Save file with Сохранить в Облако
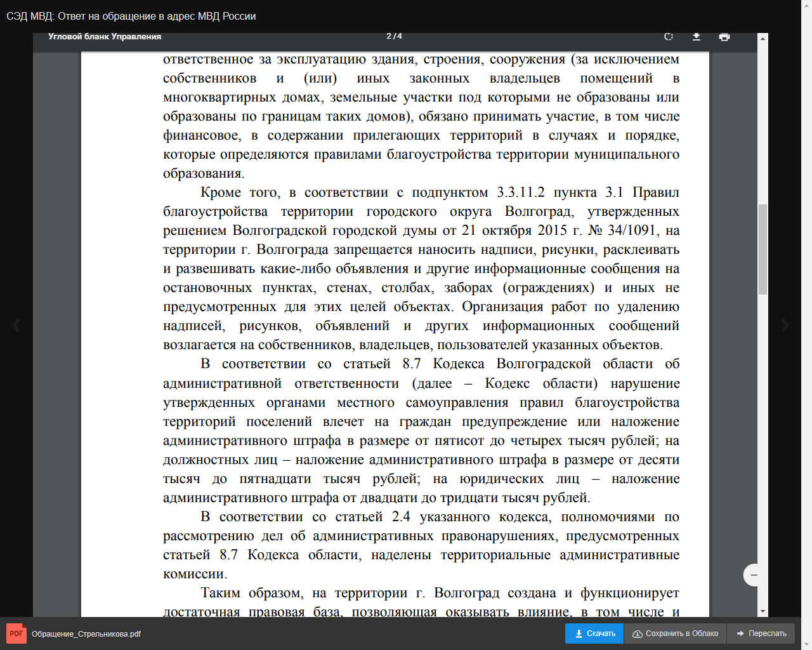812x650 pixels. 675,633
